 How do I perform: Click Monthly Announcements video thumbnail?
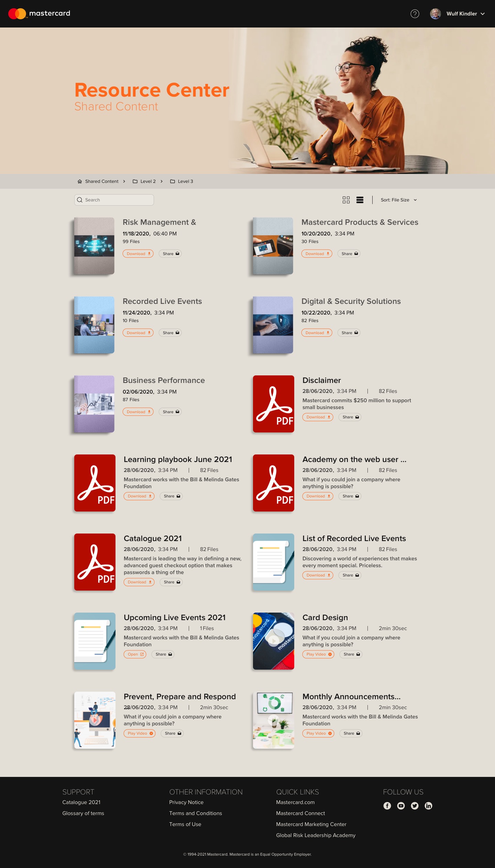pos(274,720)
